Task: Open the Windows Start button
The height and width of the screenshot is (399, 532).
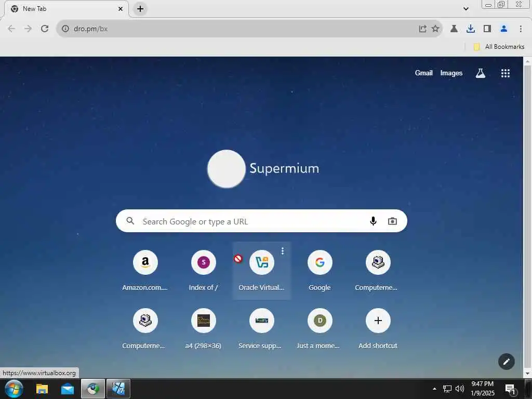Action: (x=14, y=389)
